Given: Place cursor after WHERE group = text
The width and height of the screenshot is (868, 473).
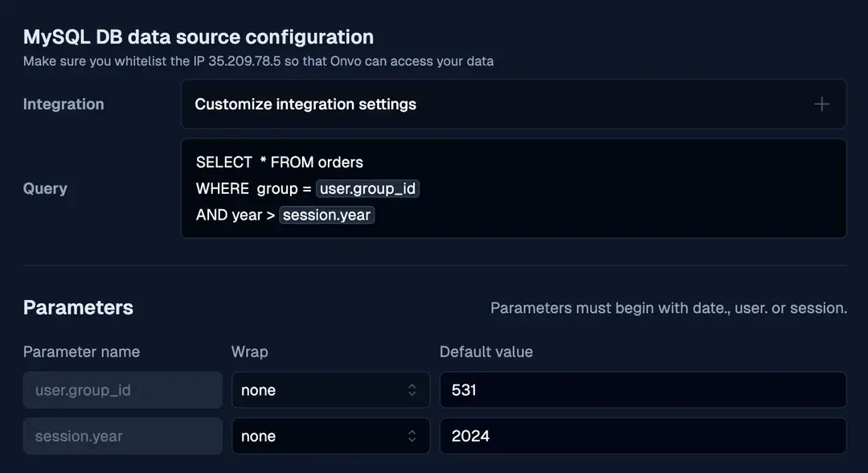Looking at the screenshot, I should pyautogui.click(x=313, y=189).
